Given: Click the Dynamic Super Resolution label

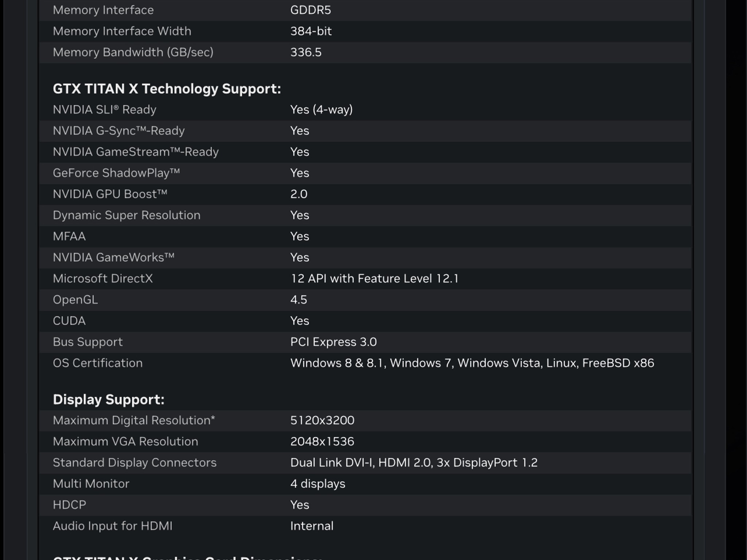Looking at the screenshot, I should (x=127, y=215).
